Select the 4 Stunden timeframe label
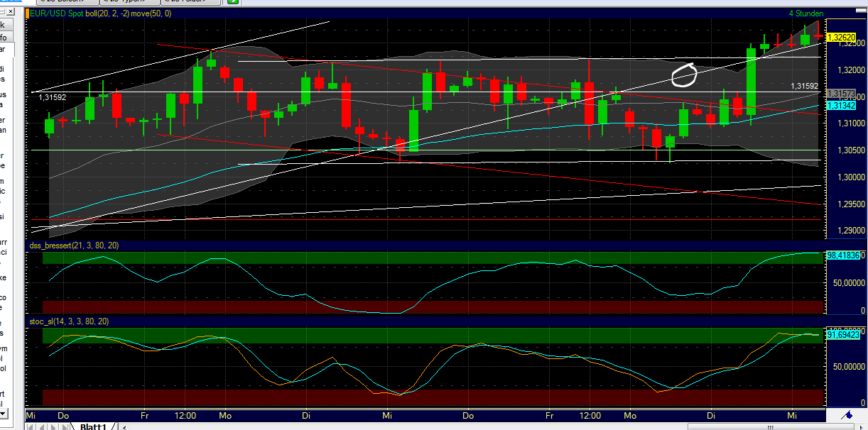 tap(807, 13)
